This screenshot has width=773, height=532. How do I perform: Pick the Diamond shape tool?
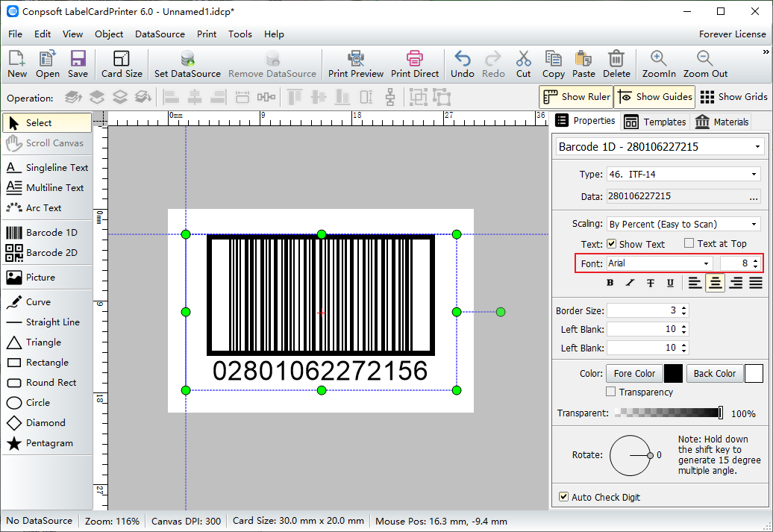pyautogui.click(x=47, y=423)
